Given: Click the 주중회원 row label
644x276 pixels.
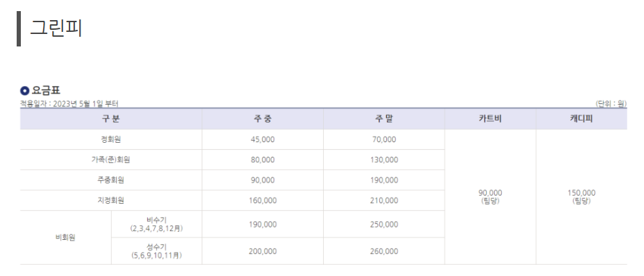Looking at the screenshot, I should pos(111,180).
